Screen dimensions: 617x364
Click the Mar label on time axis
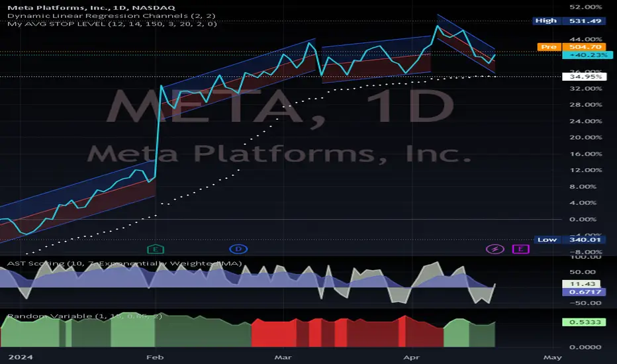point(283,357)
